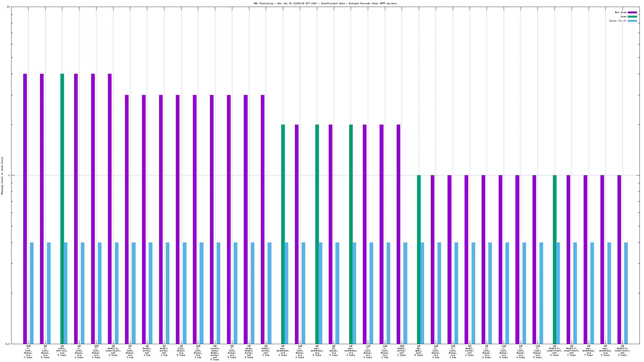Click the apews.org 4 hops axis label
Viewport: 644px width, 362px height.
[x=334, y=351]
